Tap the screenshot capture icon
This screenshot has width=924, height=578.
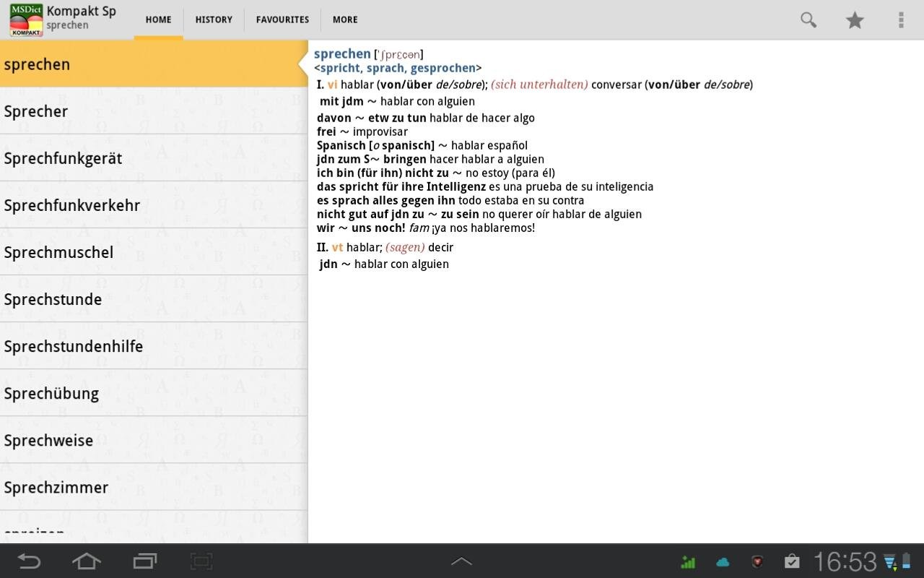click(201, 561)
